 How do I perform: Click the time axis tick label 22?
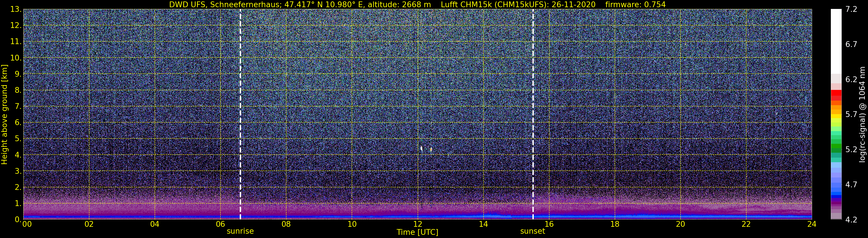[746, 224]
